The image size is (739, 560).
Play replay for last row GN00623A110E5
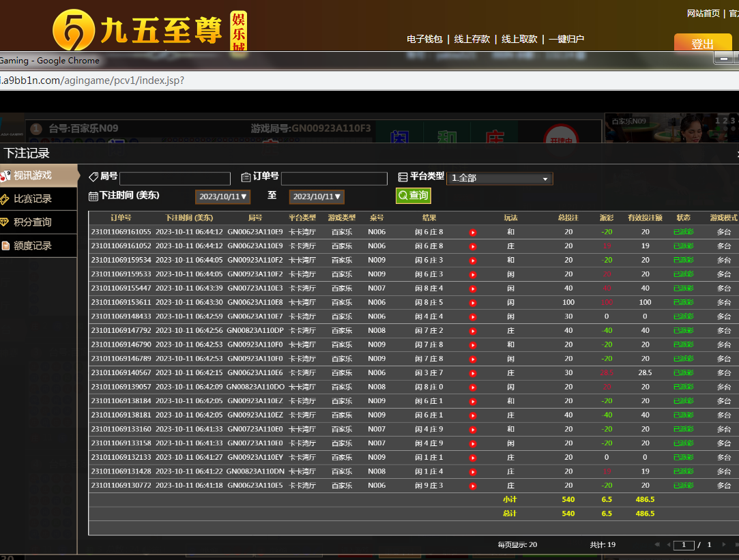[472, 486]
